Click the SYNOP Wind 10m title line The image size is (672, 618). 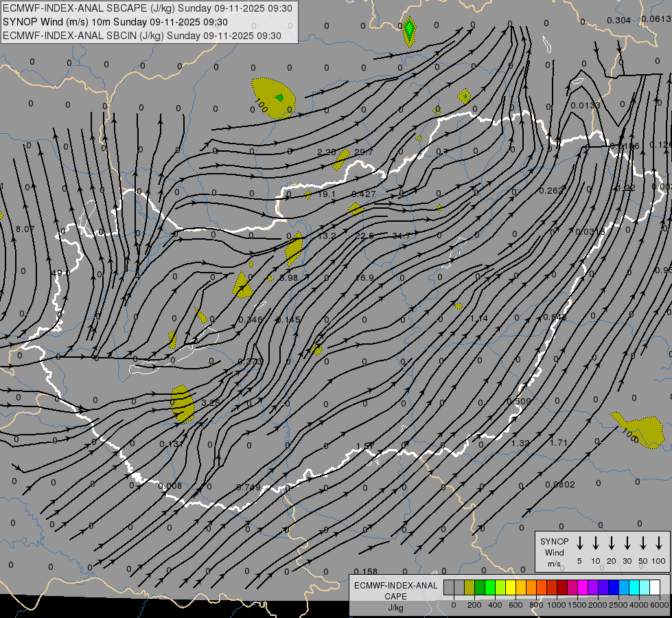[x=115, y=22]
